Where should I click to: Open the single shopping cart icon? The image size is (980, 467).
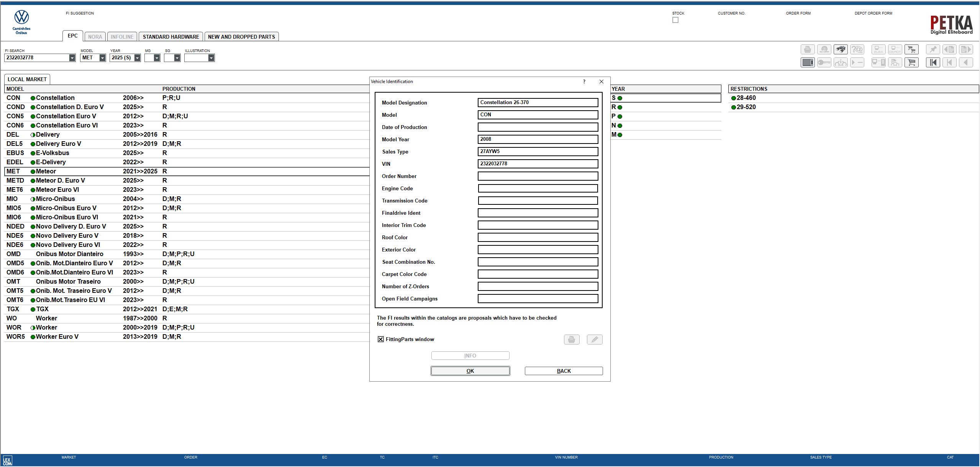(911, 62)
